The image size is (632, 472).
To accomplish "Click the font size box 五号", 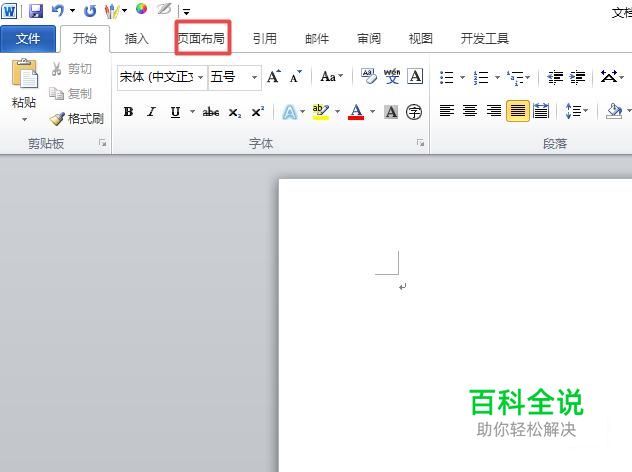I will [x=229, y=77].
